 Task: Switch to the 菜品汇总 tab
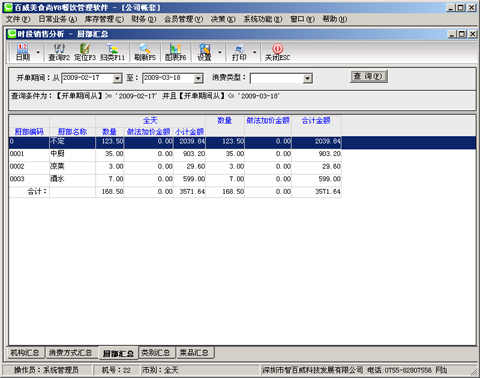[194, 353]
